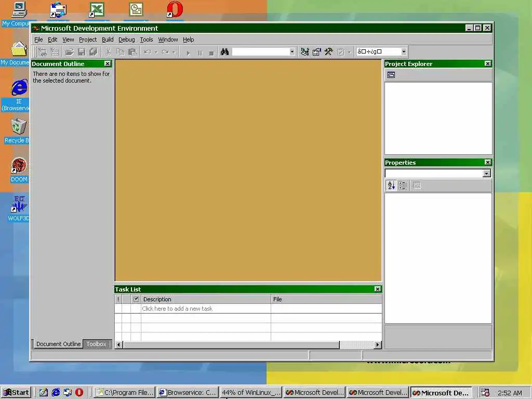Click the Redo toolbar icon
The height and width of the screenshot is (399, 532).
pos(165,52)
